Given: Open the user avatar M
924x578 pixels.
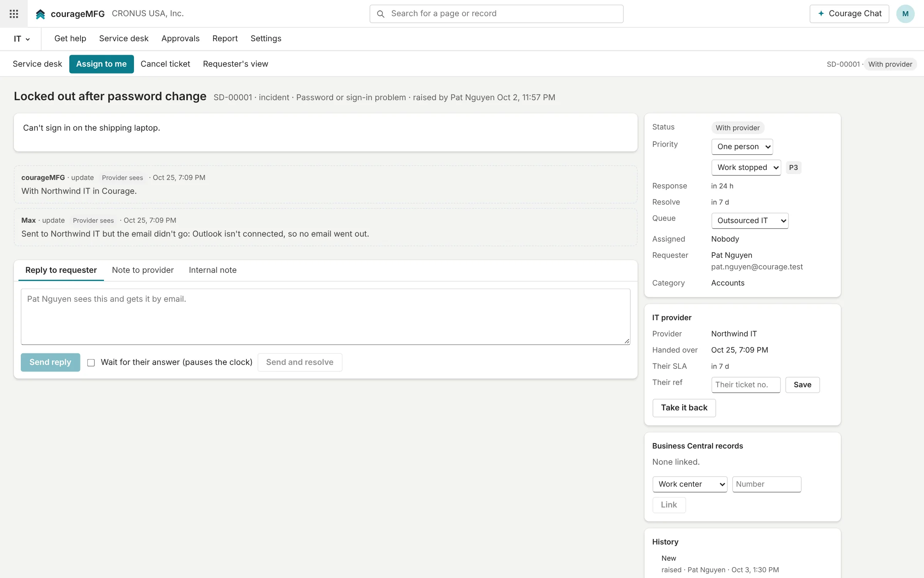Looking at the screenshot, I should tap(905, 14).
